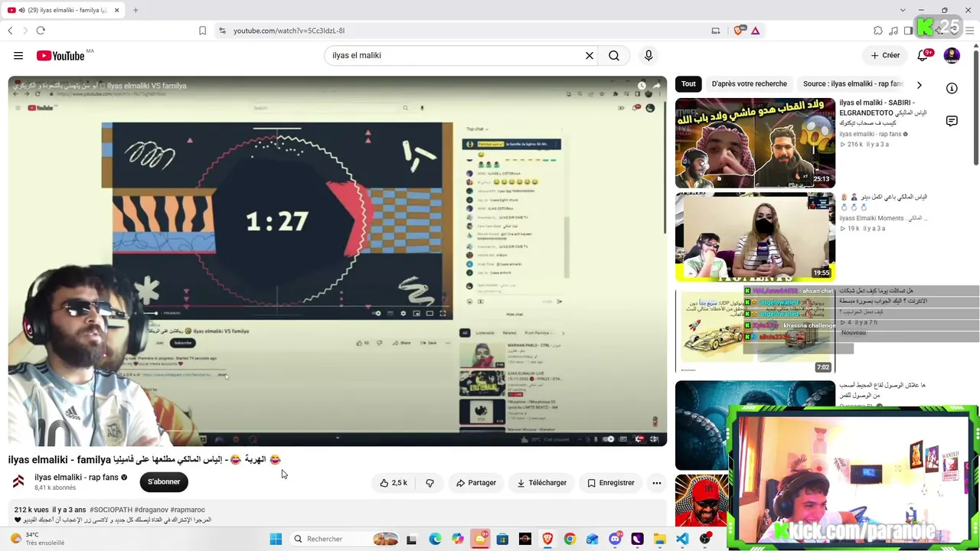The image size is (980, 551).
Task: Show more filter chips with the arrow
Action: click(x=920, y=85)
